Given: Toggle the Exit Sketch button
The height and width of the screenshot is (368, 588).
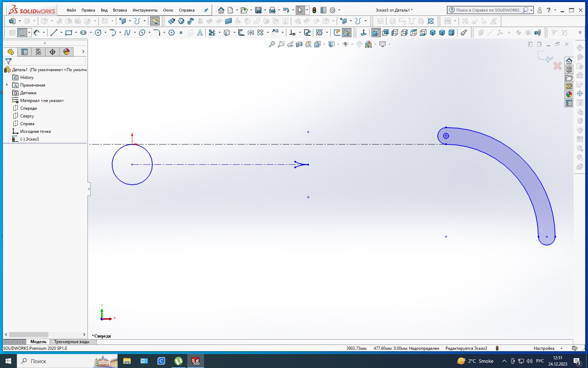Looking at the screenshot, I should [22, 33].
